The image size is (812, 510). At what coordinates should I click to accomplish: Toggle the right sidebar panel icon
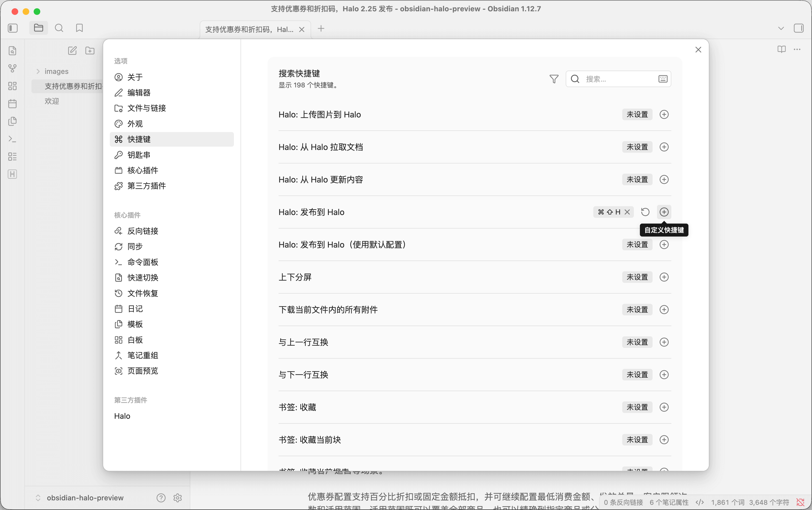point(798,28)
